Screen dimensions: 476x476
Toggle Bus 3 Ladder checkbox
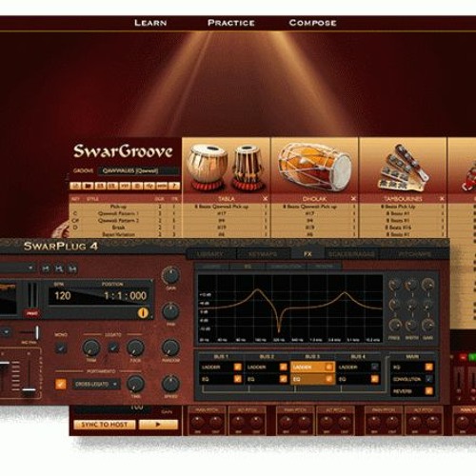point(329,367)
